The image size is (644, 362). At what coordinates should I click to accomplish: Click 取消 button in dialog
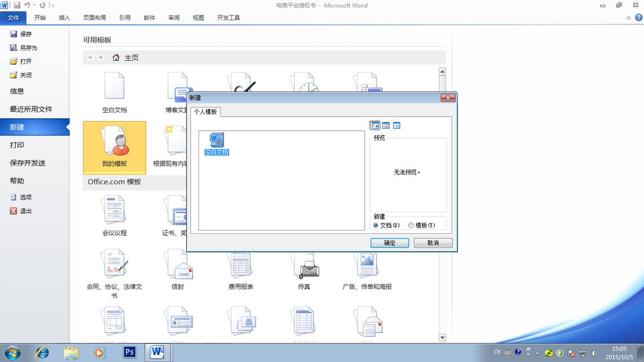tap(433, 243)
